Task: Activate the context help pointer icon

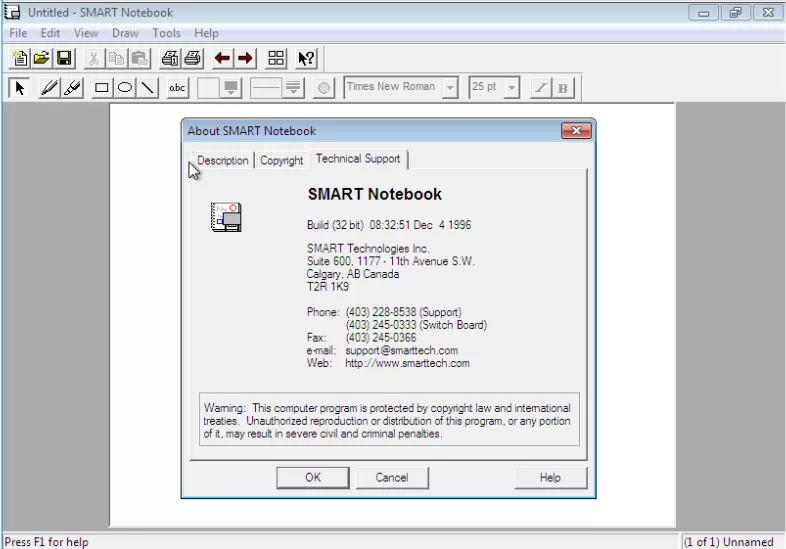Action: coord(306,58)
